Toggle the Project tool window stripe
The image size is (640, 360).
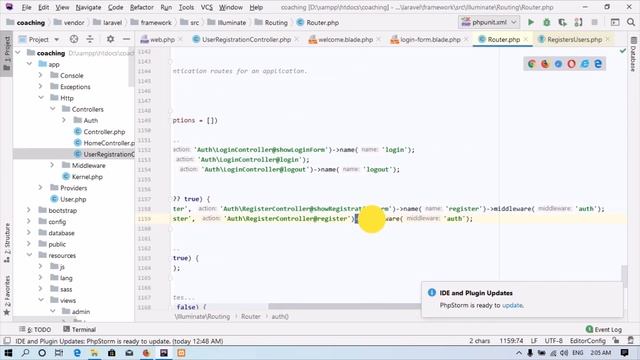(x=7, y=53)
